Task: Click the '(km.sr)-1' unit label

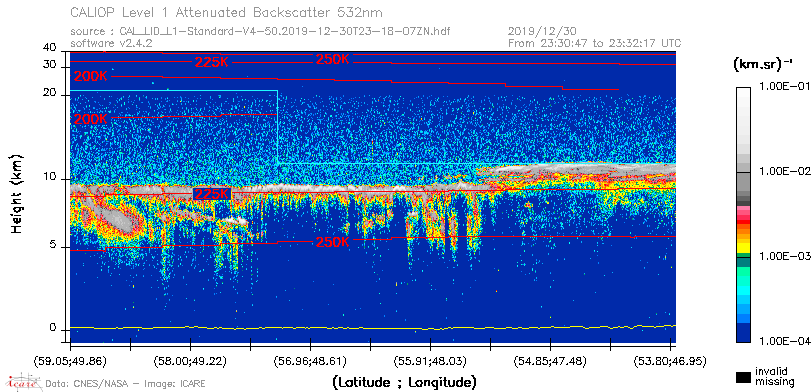Action: (x=762, y=64)
